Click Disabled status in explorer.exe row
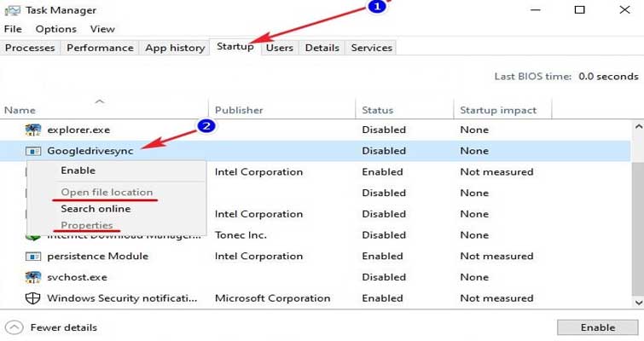The height and width of the screenshot is (341, 644). click(384, 130)
